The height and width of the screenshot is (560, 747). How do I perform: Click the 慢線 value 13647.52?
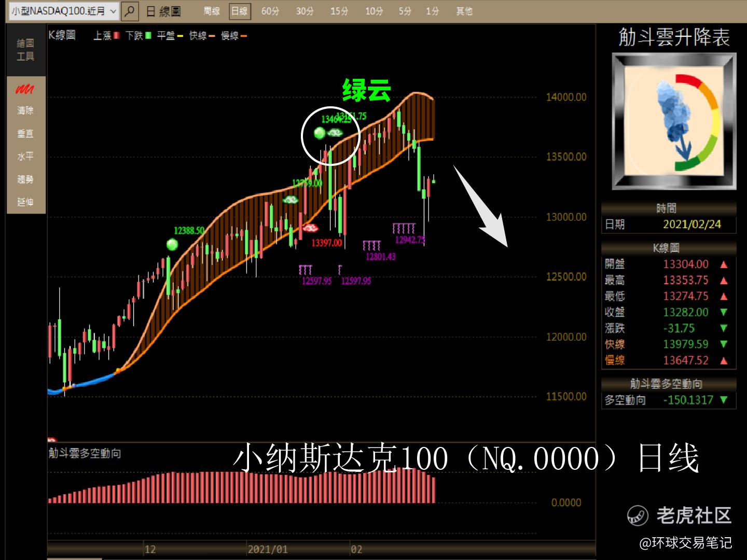(686, 360)
